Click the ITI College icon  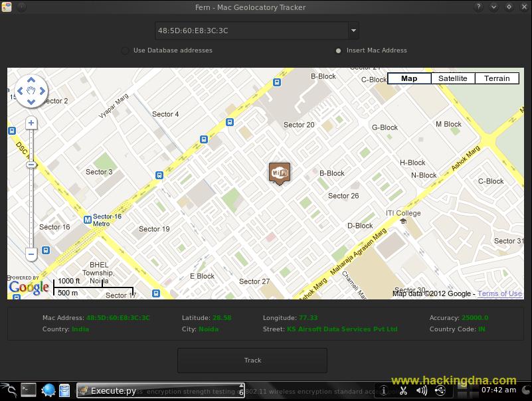[403, 221]
